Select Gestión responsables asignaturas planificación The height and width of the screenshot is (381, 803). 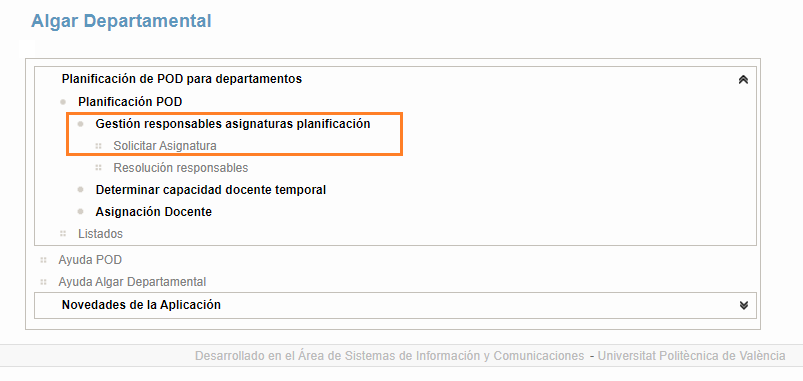point(233,124)
